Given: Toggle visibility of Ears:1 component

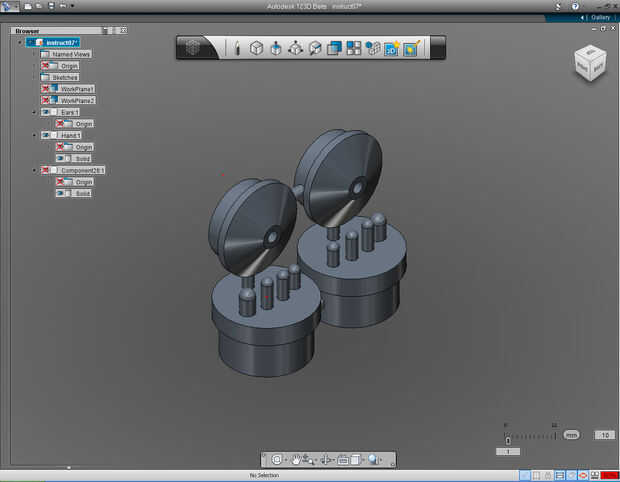Looking at the screenshot, I should click(x=46, y=112).
